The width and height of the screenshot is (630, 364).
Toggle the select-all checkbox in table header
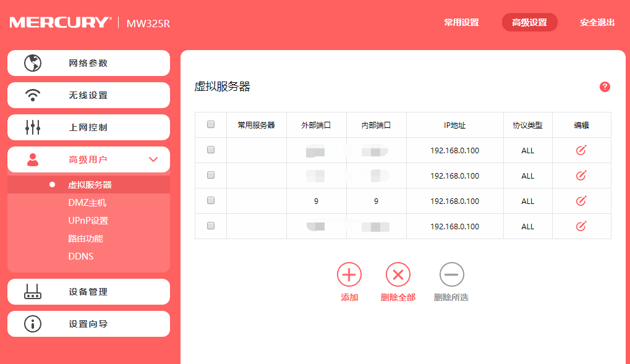[x=211, y=125]
